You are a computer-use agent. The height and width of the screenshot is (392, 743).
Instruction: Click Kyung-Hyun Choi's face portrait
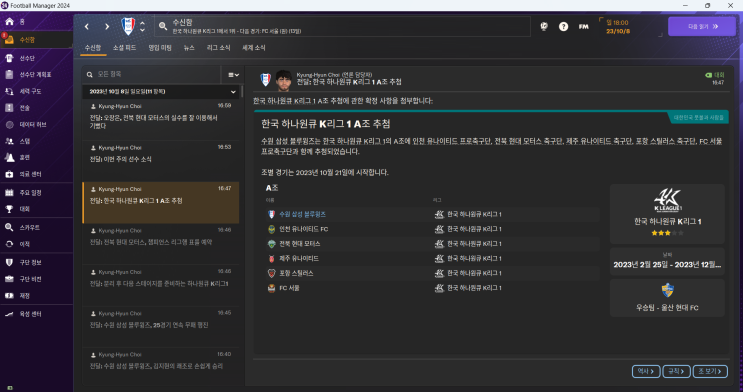click(283, 80)
